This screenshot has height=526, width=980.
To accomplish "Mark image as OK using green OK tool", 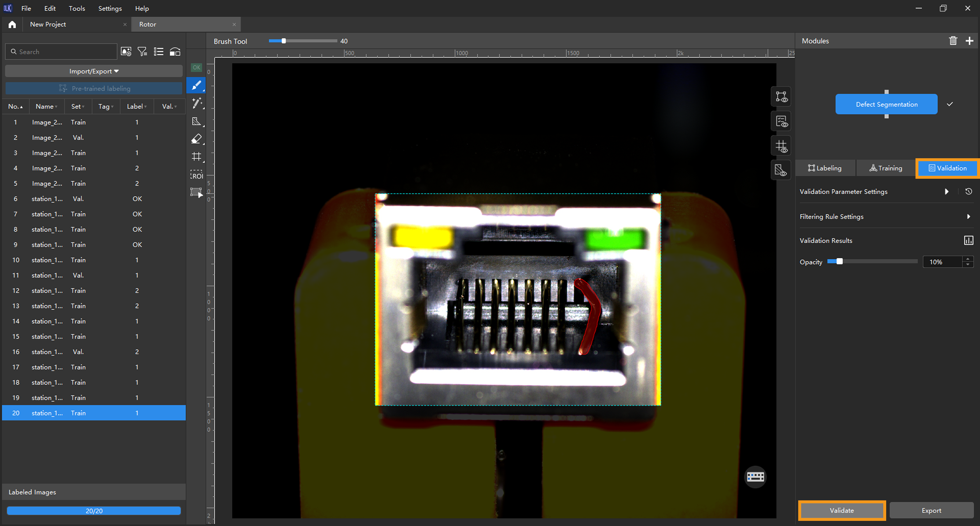I will point(196,67).
